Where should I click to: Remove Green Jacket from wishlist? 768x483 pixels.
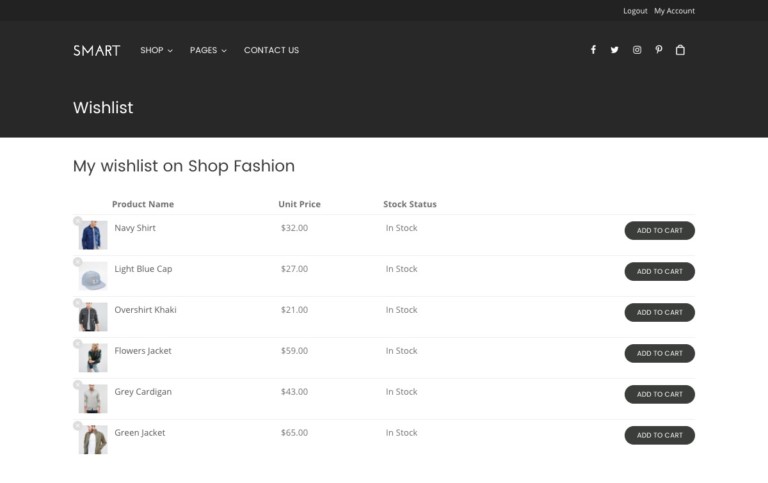coord(78,426)
